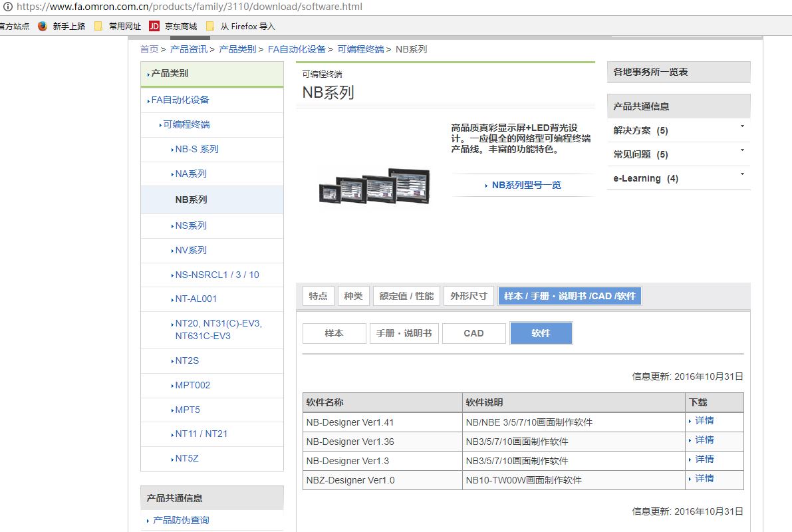Image resolution: width=792 pixels, height=532 pixels.
Task: Click the NB series product image
Action: [374, 186]
